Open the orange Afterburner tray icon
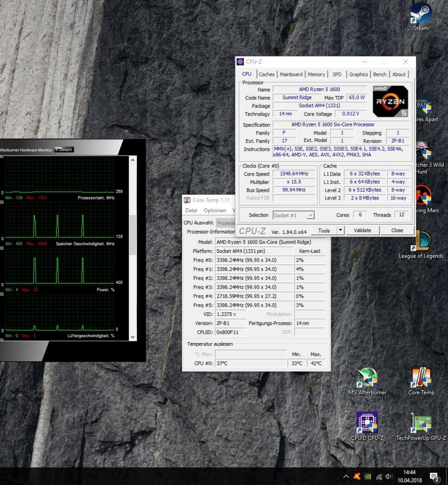 (357, 476)
